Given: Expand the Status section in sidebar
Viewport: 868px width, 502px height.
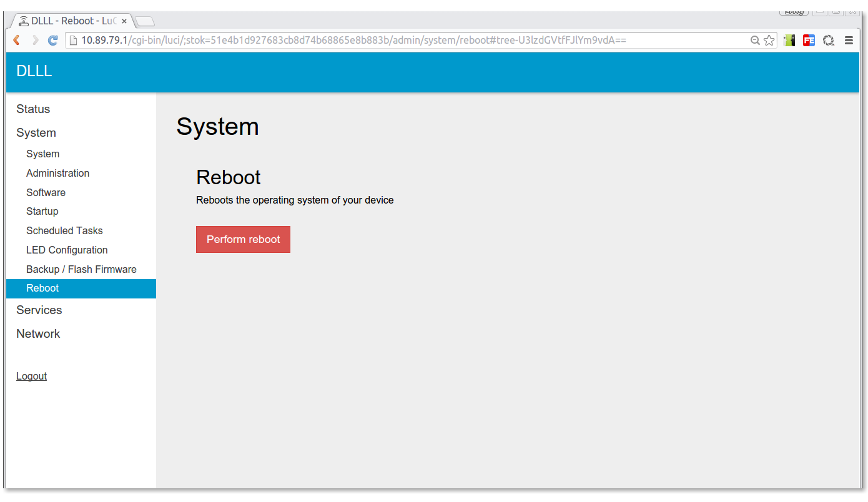Looking at the screenshot, I should tap(33, 109).
